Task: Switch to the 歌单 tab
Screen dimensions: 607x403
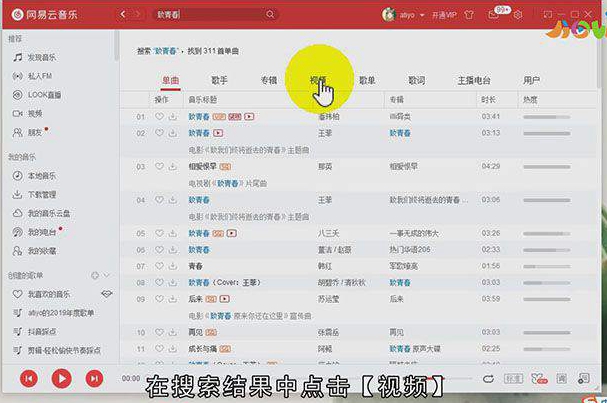Action: click(x=367, y=81)
